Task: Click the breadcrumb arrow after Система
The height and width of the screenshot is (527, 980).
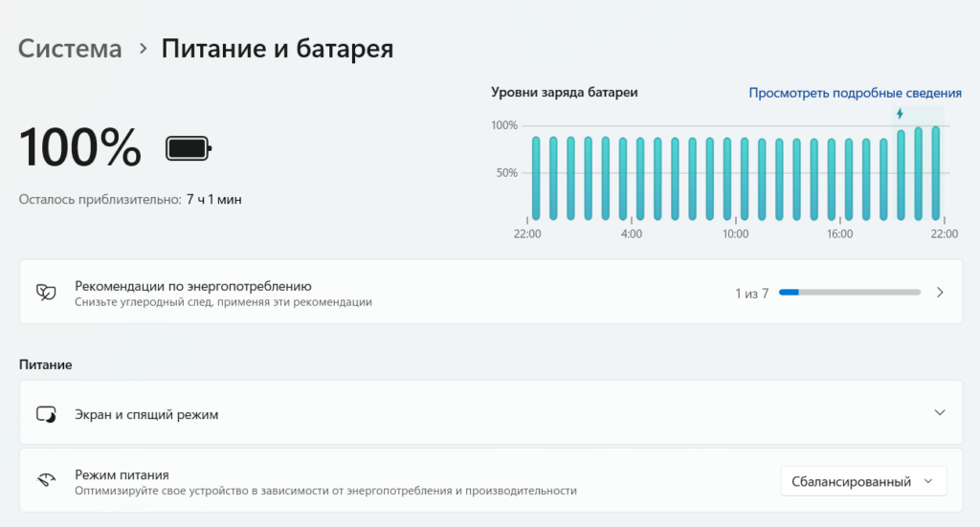Action: [143, 49]
